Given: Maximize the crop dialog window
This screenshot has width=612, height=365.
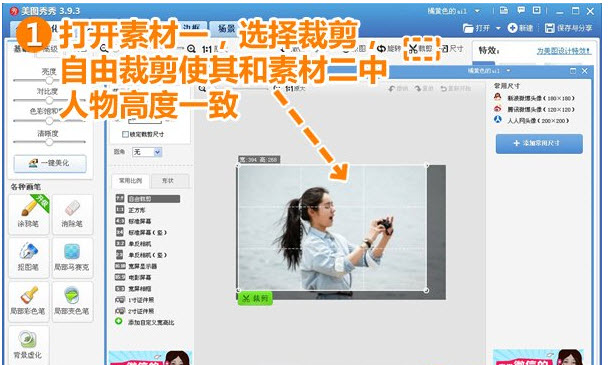Looking at the screenshot, I should 573,71.
